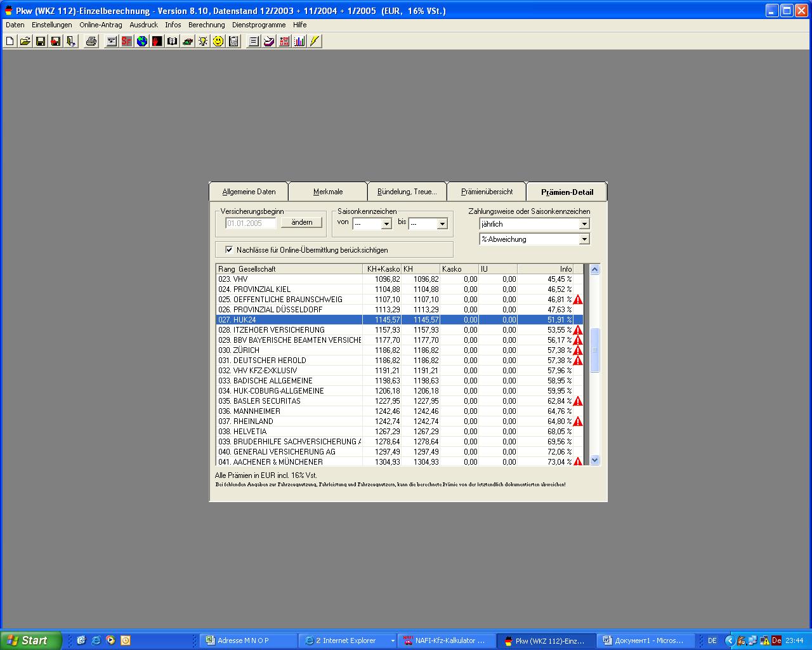Click warning triangle in BASLER SECURITAS row
This screenshot has width=812, height=650.
578,401
